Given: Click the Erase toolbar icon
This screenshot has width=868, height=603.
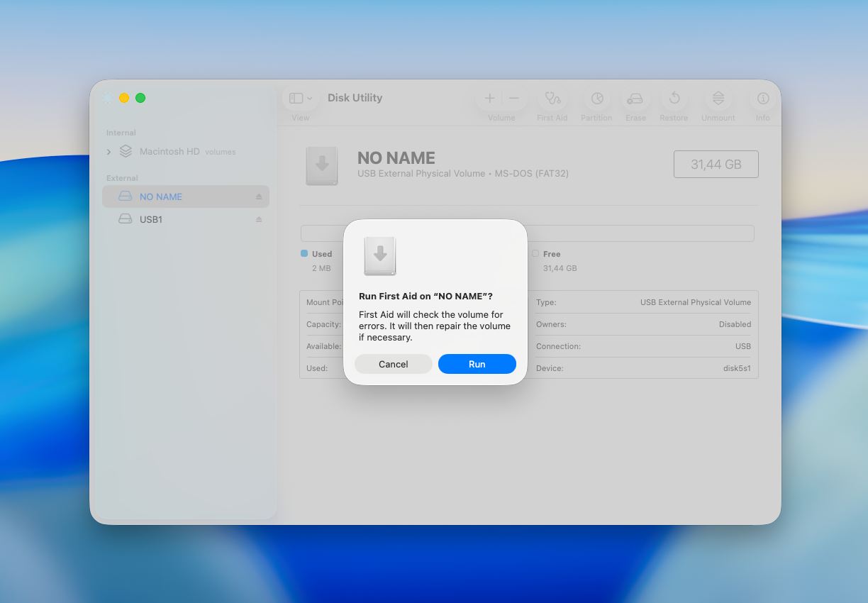Looking at the screenshot, I should point(635,98).
